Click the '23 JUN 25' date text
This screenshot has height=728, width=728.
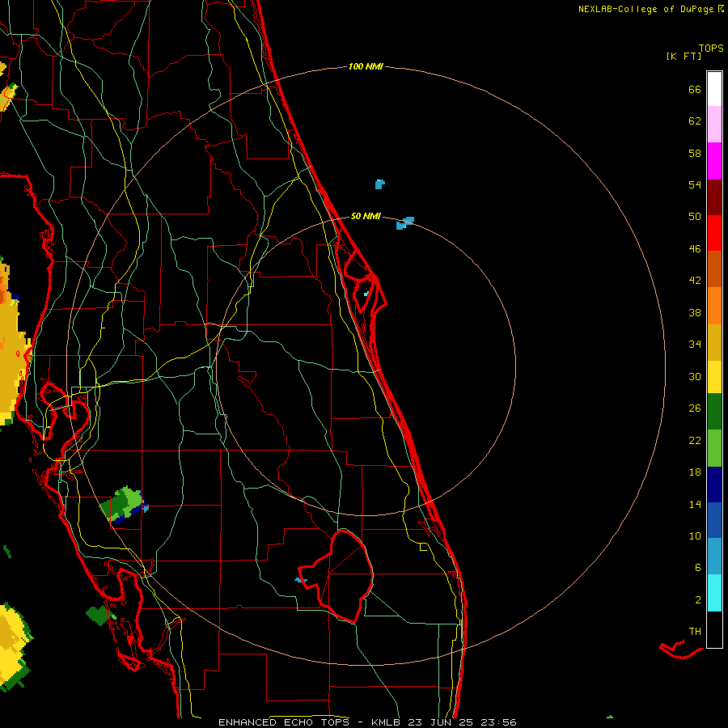tap(440, 722)
